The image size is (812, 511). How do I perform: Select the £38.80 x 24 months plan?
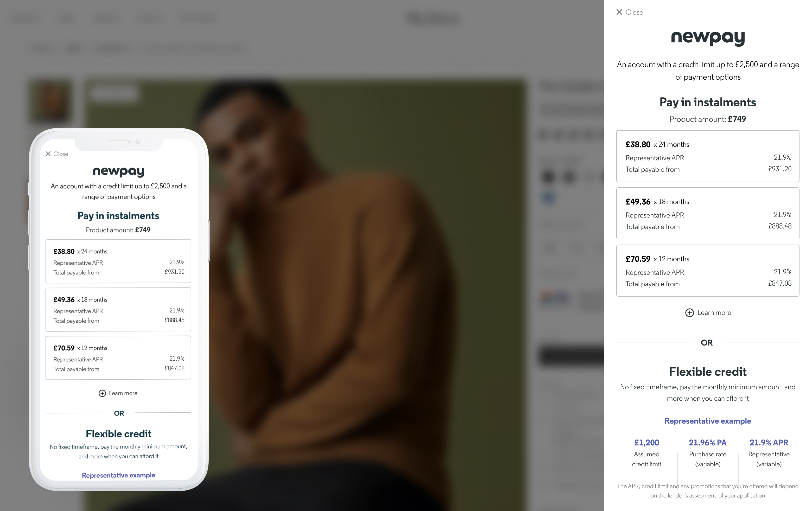coord(707,156)
